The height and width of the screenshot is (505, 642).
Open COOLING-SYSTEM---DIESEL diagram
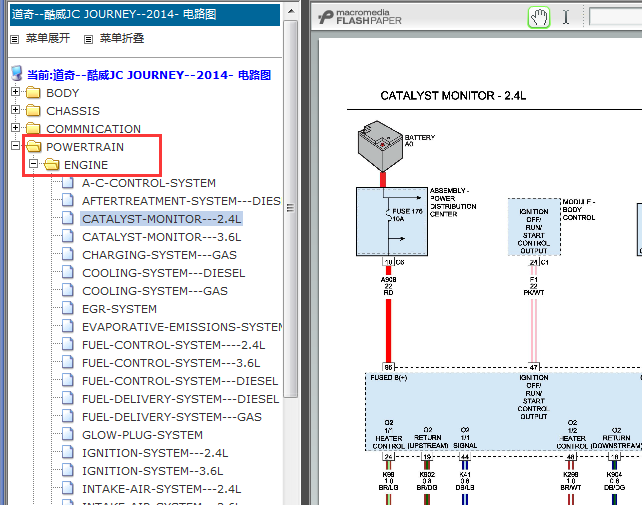tap(163, 273)
